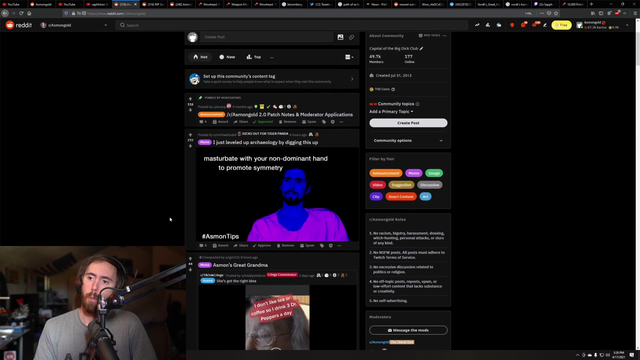Open comments on the Patch Notes post
The width and height of the screenshot is (640, 360).
point(203,122)
